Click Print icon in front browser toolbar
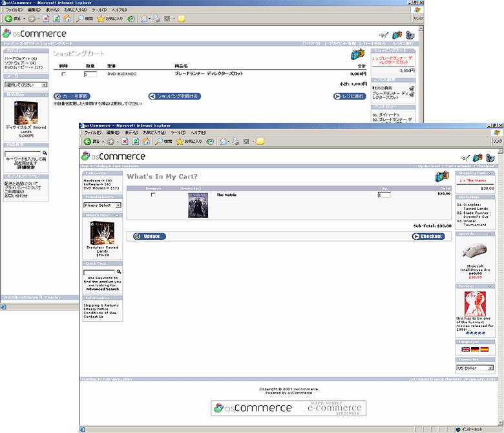Image resolution: width=504 pixels, height=433 pixels. click(236, 142)
